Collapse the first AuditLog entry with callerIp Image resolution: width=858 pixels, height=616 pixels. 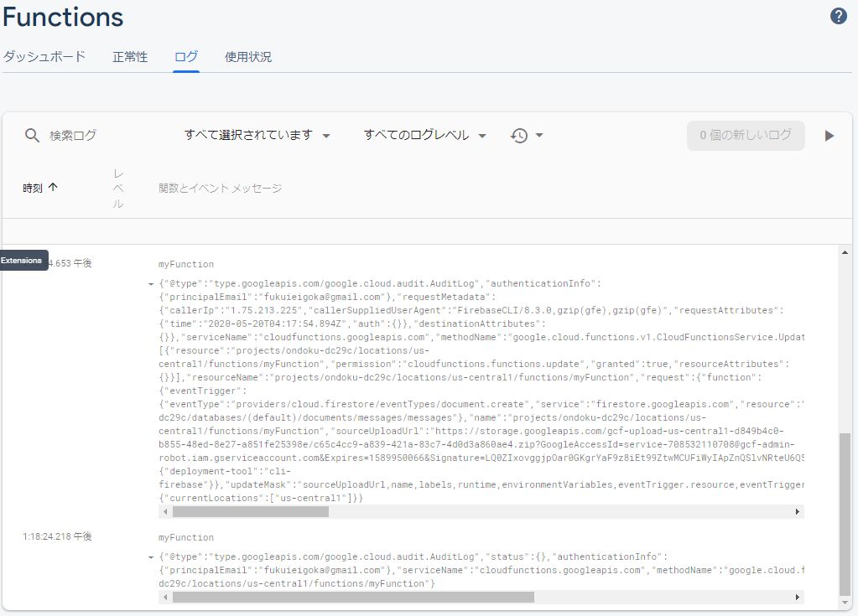tap(150, 284)
